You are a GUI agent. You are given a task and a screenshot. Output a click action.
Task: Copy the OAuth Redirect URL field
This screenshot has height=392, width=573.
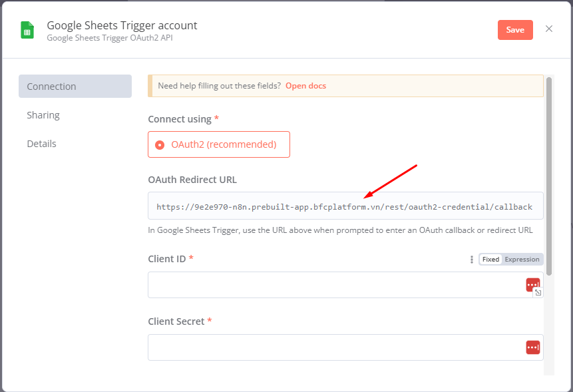345,206
